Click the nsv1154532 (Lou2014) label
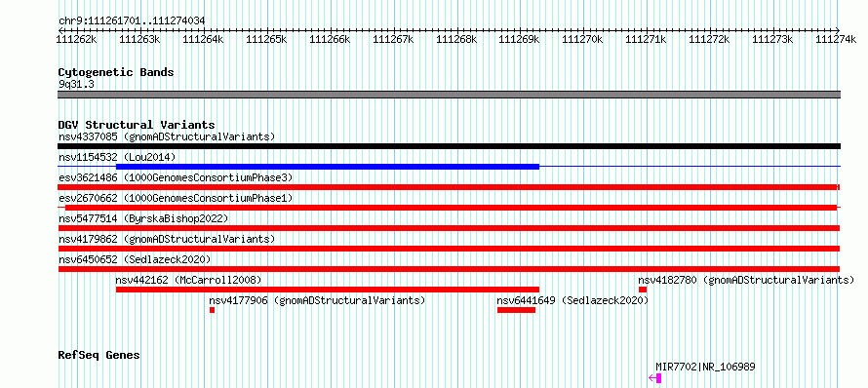 (x=117, y=157)
